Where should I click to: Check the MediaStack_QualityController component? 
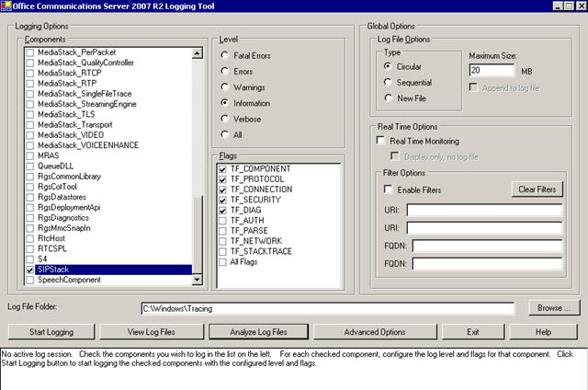[x=30, y=63]
